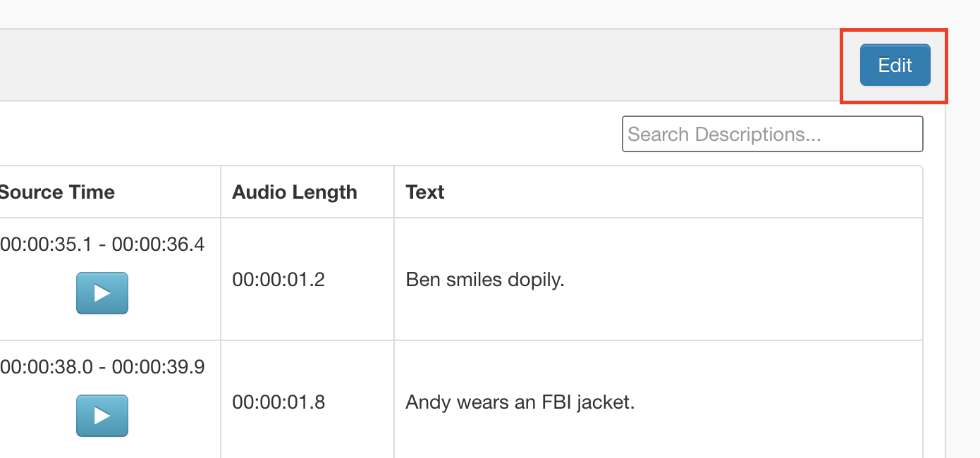
Task: Click the start time 00:00:38.0
Action: pyautogui.click(x=49, y=367)
